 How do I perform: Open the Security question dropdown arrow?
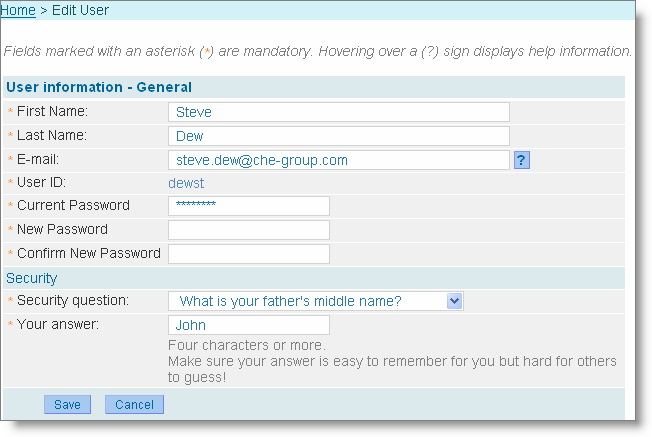[454, 301]
